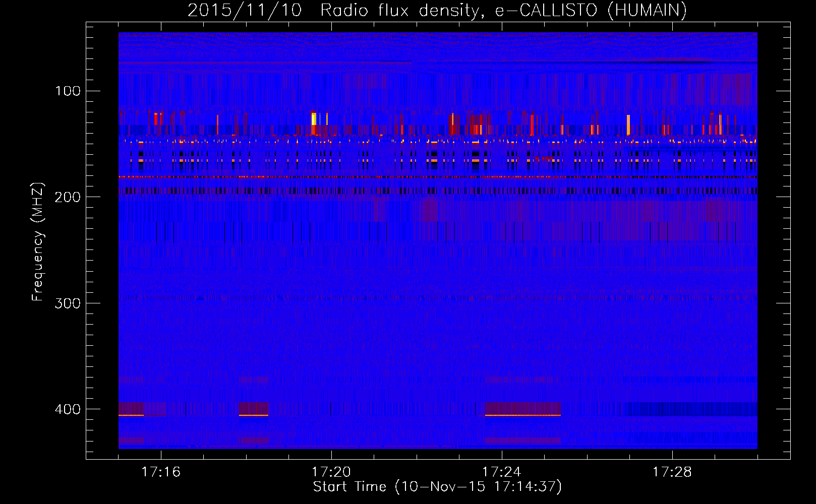Click the 100 frequency tick label
Screen dimensions: 816x504
coord(68,91)
